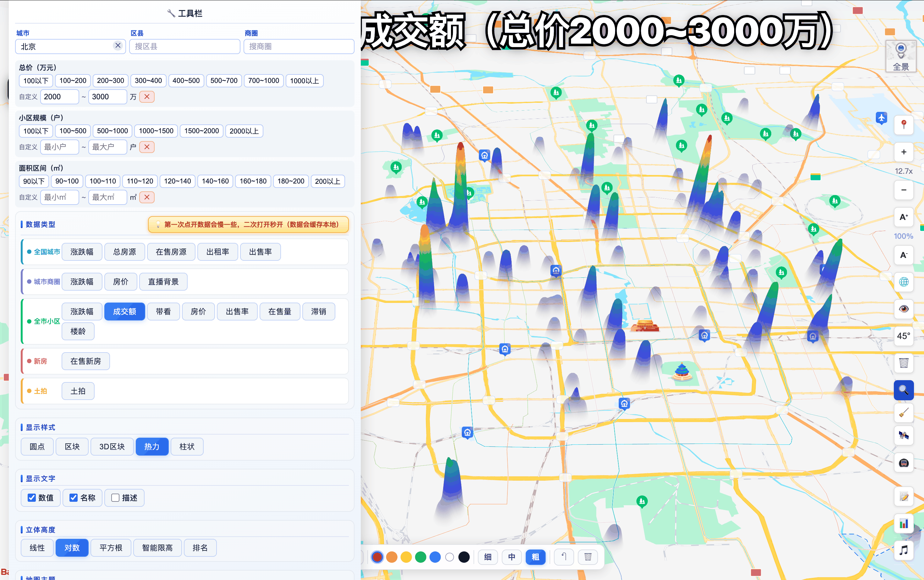
Task: Select 3D区块 display style
Action: click(x=112, y=446)
